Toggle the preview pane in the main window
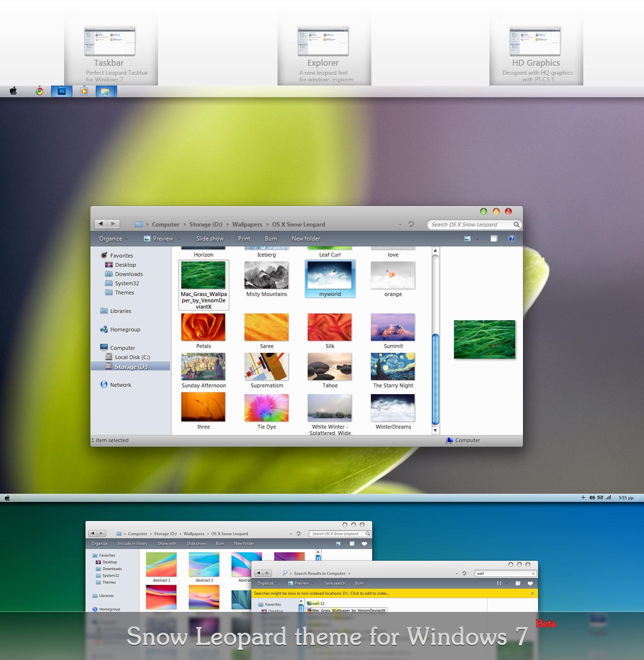Viewport: 644px width, 660px height. (494, 239)
